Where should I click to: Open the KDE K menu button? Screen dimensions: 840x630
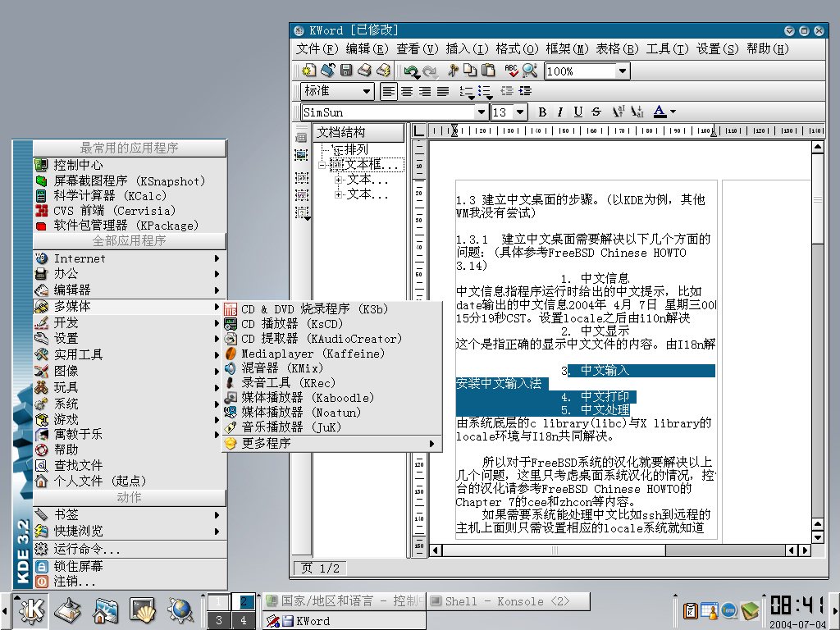pyautogui.click(x=30, y=610)
